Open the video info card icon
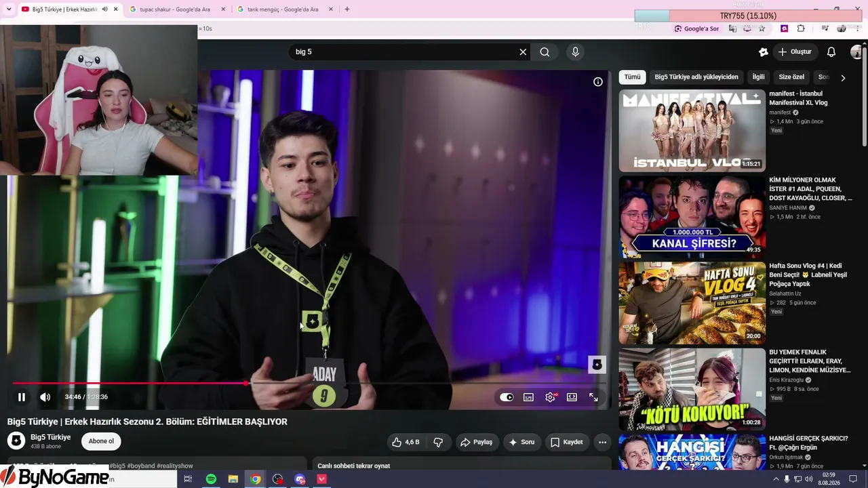The height and width of the screenshot is (488, 868). (x=598, y=82)
